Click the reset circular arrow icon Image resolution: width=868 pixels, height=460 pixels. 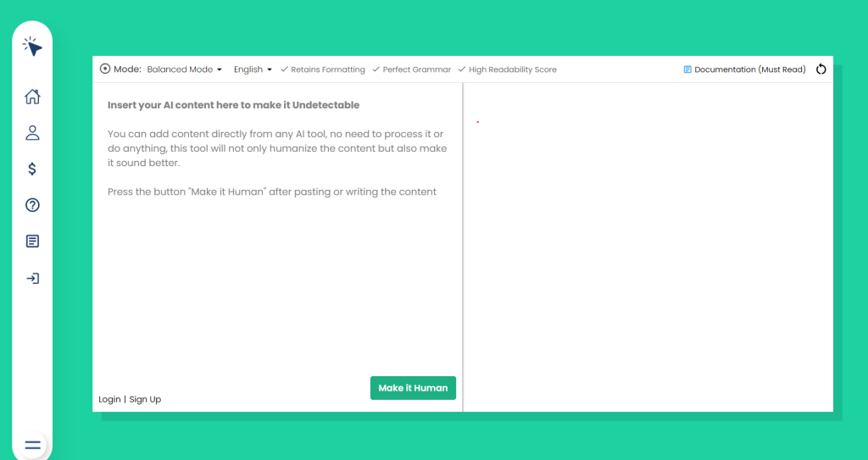coord(821,69)
